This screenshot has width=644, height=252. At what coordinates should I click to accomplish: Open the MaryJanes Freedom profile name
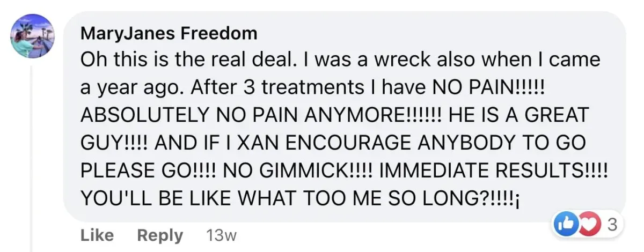169,33
